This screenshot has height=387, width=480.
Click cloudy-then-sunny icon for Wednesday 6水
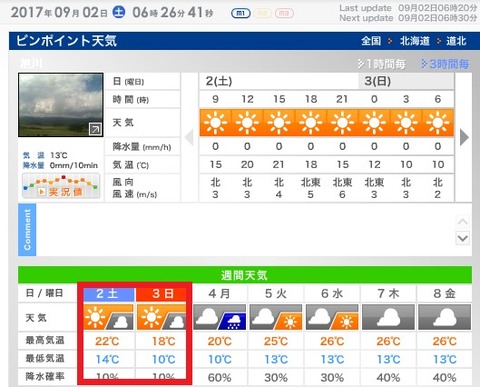coord(332,317)
